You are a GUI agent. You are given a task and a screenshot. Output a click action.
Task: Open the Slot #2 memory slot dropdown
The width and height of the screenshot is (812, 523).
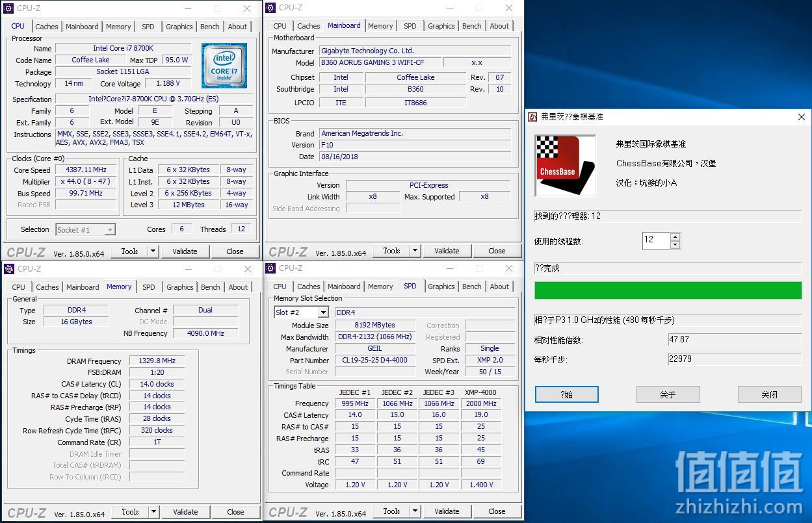[323, 313]
